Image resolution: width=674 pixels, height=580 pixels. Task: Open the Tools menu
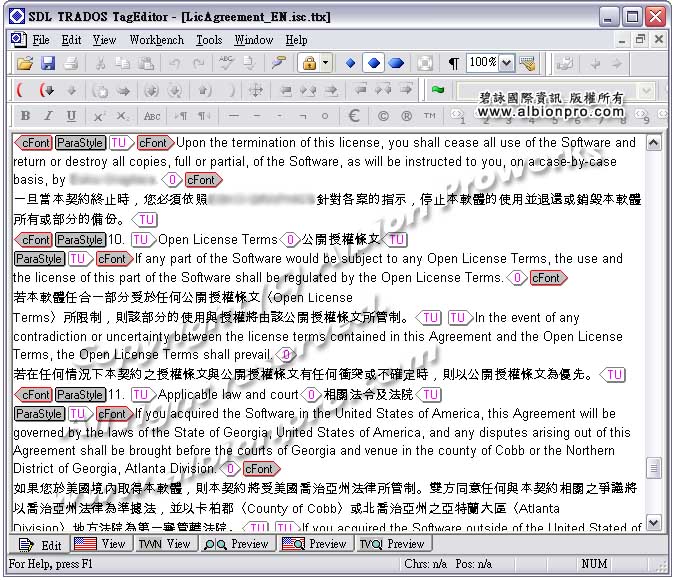[x=209, y=40]
